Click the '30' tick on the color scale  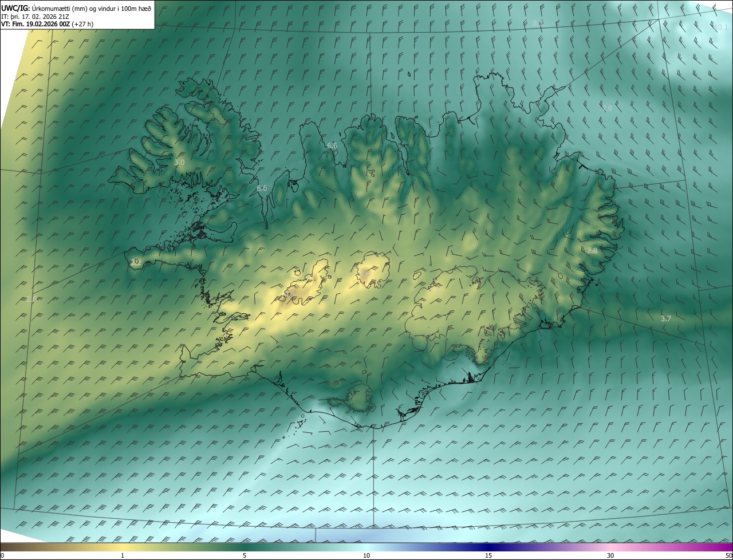[610, 555]
